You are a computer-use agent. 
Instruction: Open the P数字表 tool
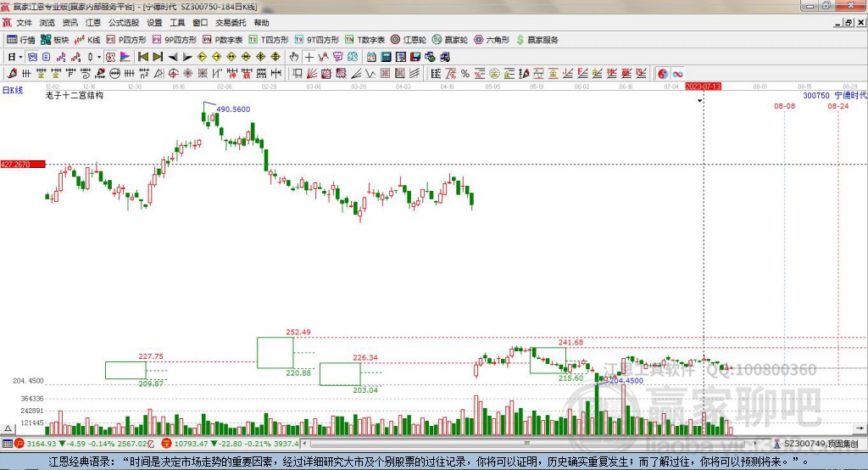(x=223, y=39)
